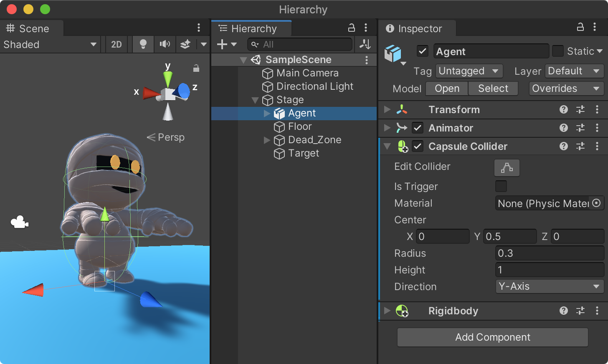Open Scene tab options menu
This screenshot has width=608, height=364.
coord(199,28)
